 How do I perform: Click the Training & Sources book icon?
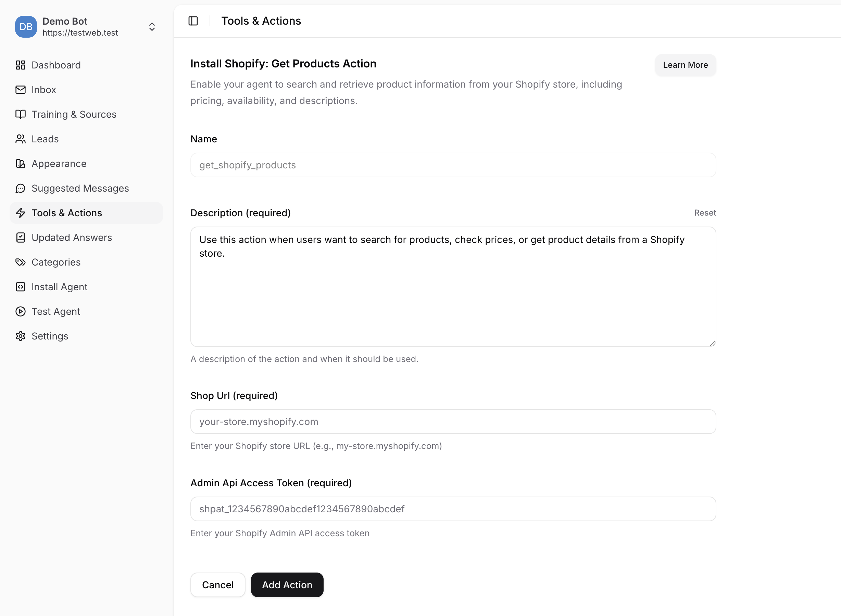point(21,115)
